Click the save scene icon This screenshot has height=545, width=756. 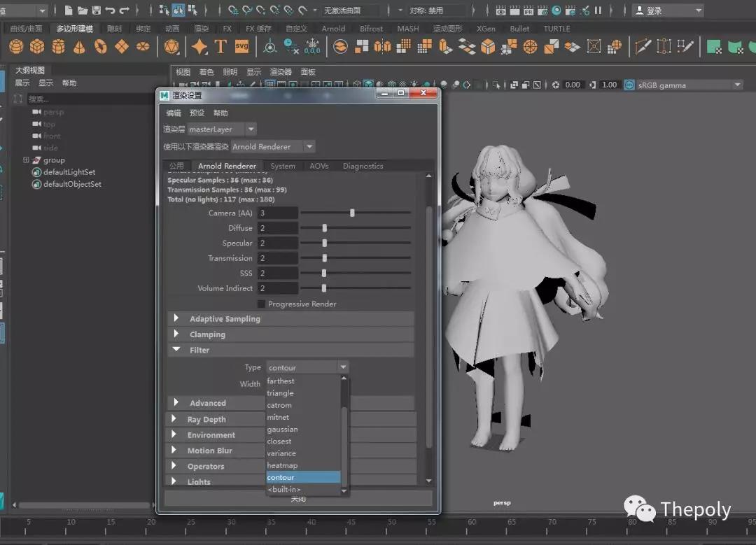tap(96, 10)
